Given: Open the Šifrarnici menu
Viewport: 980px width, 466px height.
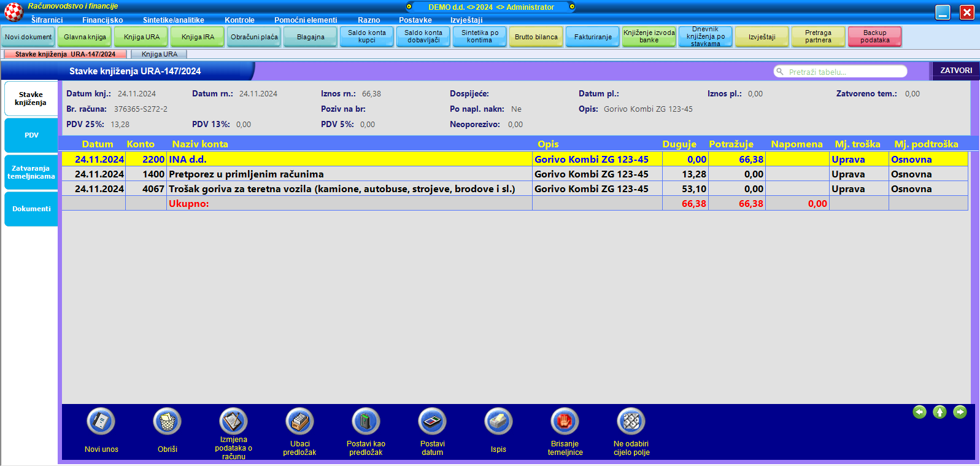Looking at the screenshot, I should tap(47, 20).
